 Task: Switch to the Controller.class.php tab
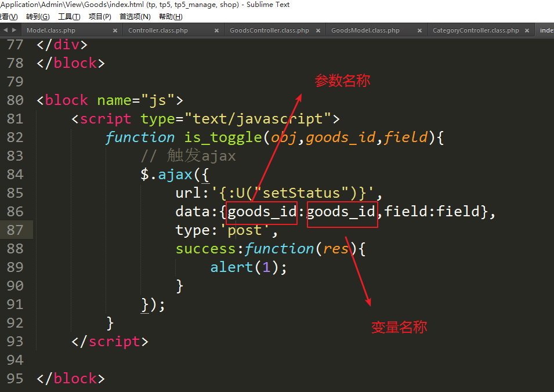[x=158, y=31]
